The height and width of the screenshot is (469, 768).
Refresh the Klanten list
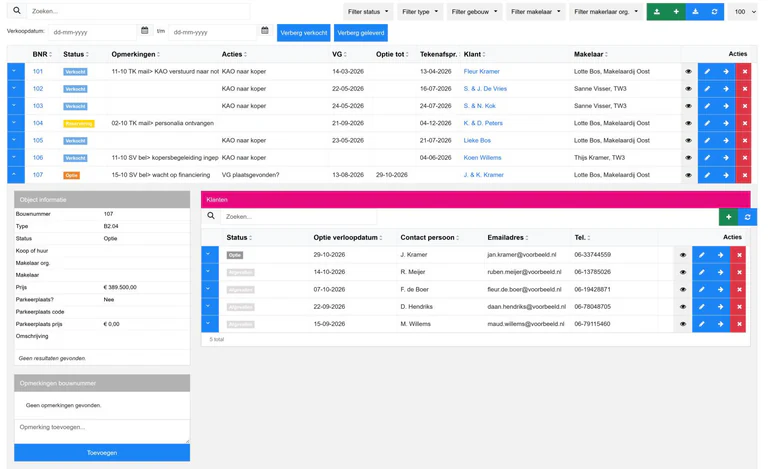747,217
